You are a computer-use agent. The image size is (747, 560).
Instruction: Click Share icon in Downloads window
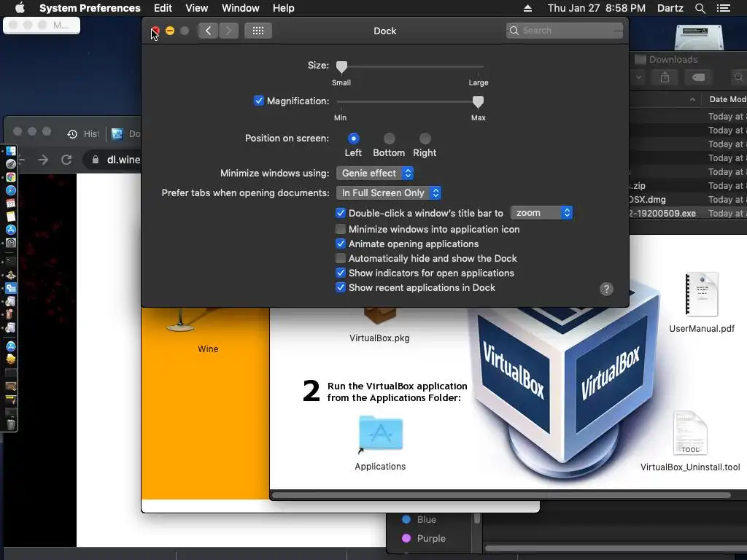click(x=665, y=77)
